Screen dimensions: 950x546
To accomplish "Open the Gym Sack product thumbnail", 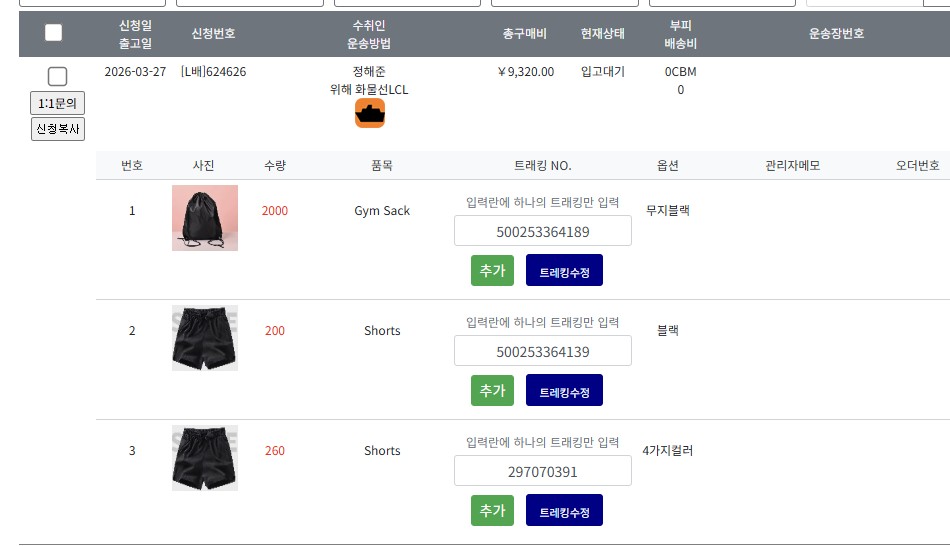I will (205, 217).
